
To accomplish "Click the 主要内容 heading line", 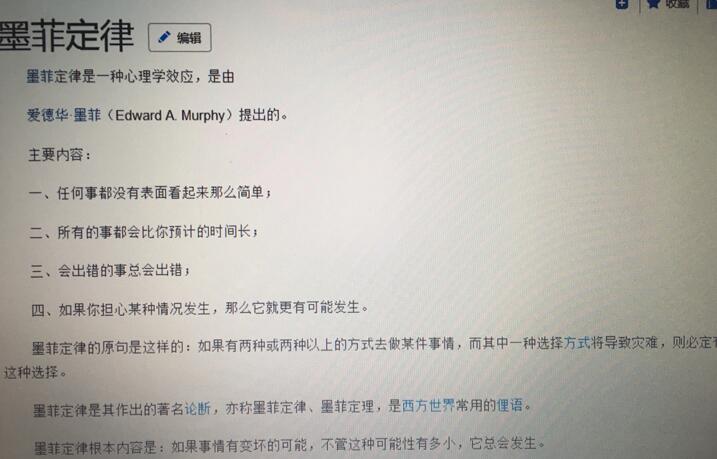I will click(x=60, y=155).
